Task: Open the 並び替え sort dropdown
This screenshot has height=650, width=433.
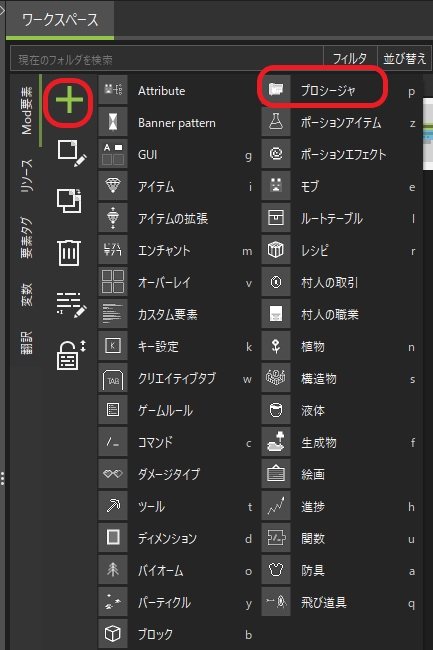Action: 404,58
